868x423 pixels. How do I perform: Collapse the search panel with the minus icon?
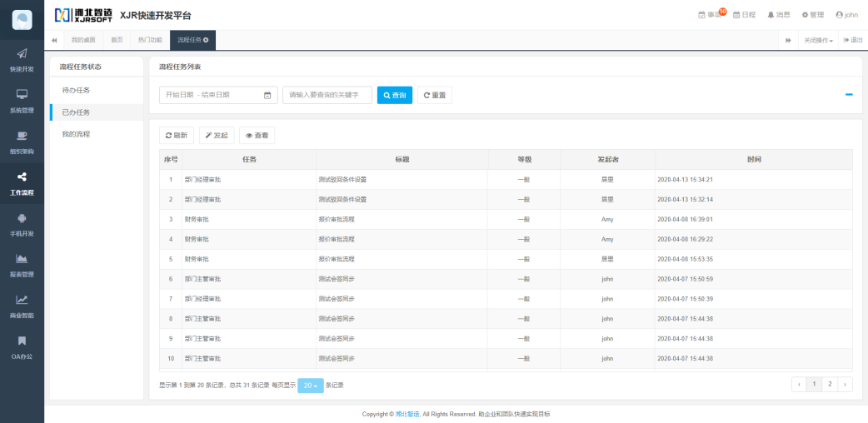849,95
